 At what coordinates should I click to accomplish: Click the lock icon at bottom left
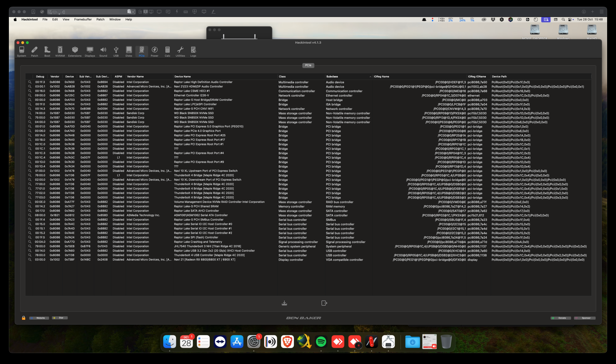[24, 318]
